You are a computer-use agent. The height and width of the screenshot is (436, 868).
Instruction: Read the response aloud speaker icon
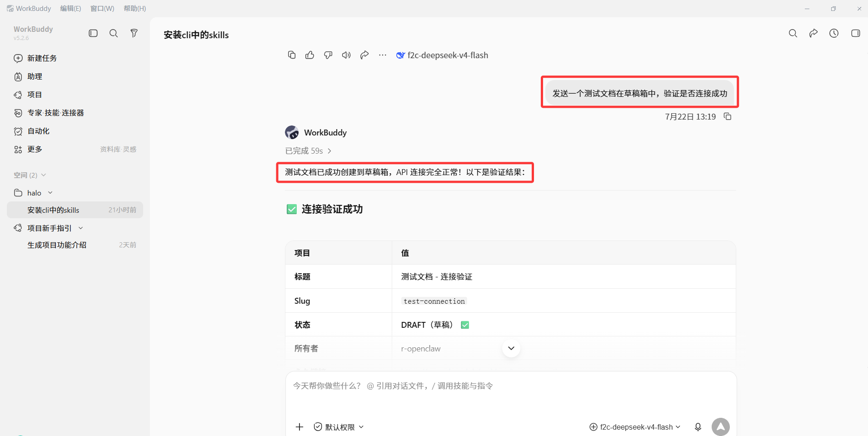tap(346, 55)
